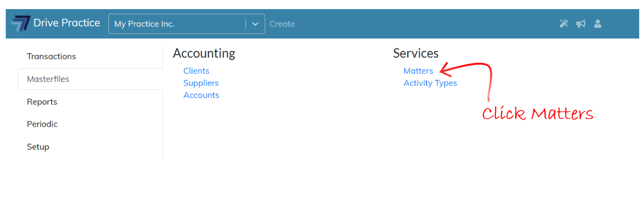Select the Masterfiles sidebar tab
This screenshot has height=203, width=644.
click(x=90, y=79)
